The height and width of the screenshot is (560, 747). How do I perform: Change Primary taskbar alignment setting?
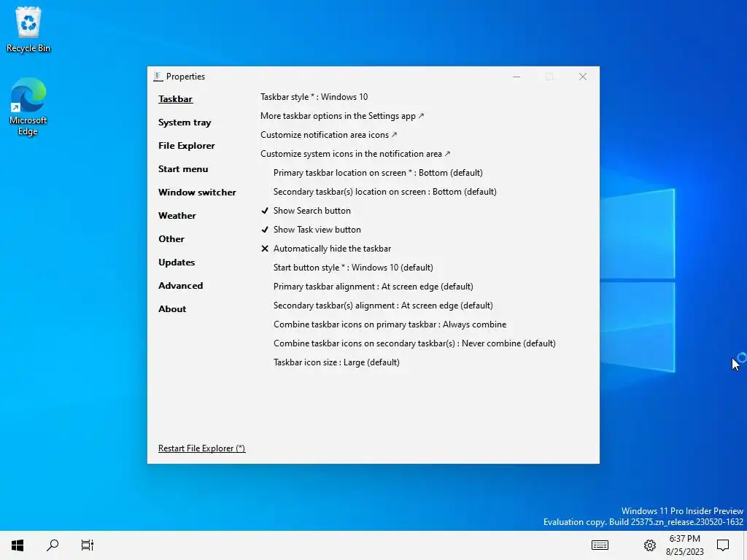[373, 287]
